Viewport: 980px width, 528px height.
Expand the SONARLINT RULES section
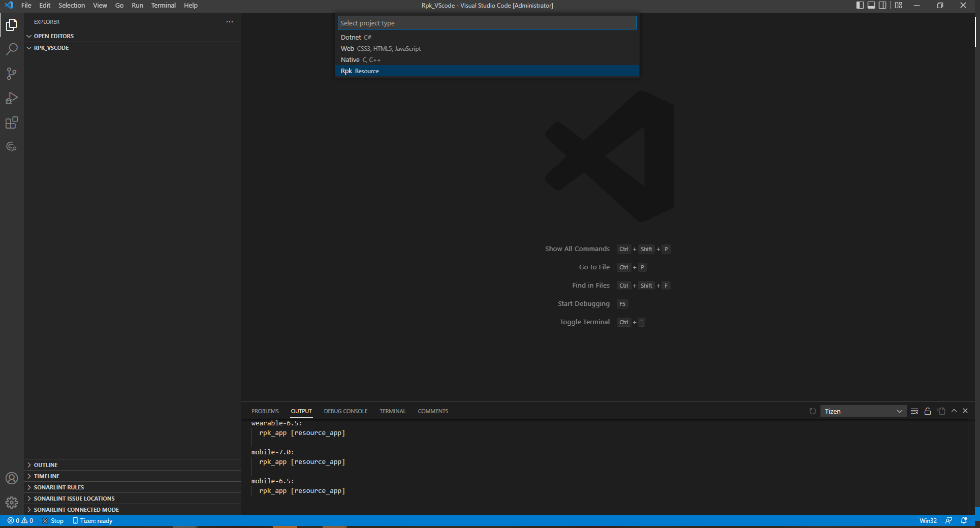pyautogui.click(x=58, y=487)
